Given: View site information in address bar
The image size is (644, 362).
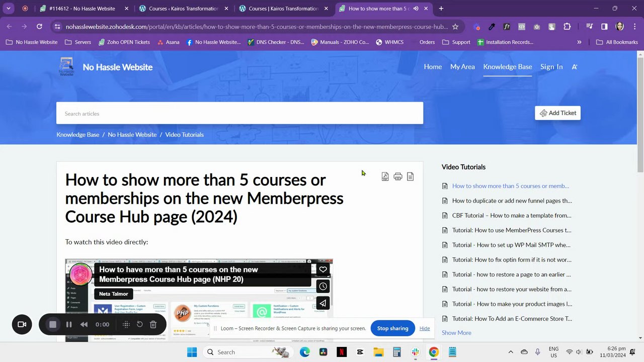Looking at the screenshot, I should click(x=57, y=27).
